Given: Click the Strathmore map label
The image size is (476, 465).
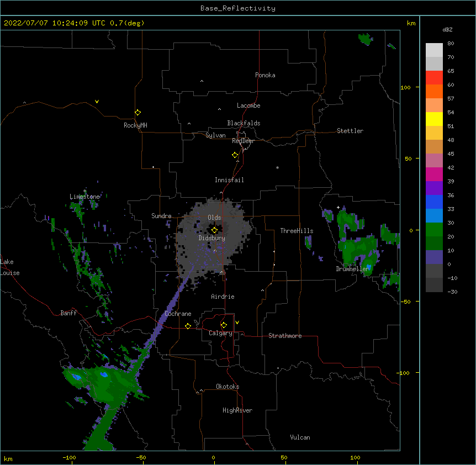Looking at the screenshot, I should pos(285,336).
